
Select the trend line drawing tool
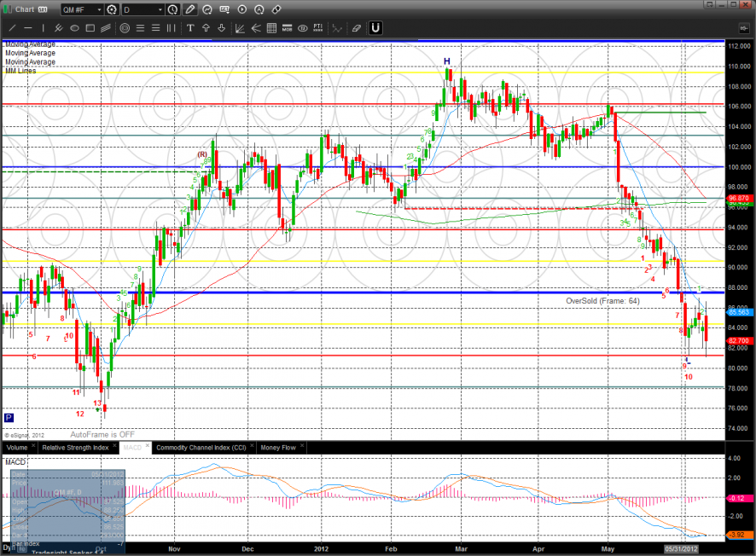point(12,27)
